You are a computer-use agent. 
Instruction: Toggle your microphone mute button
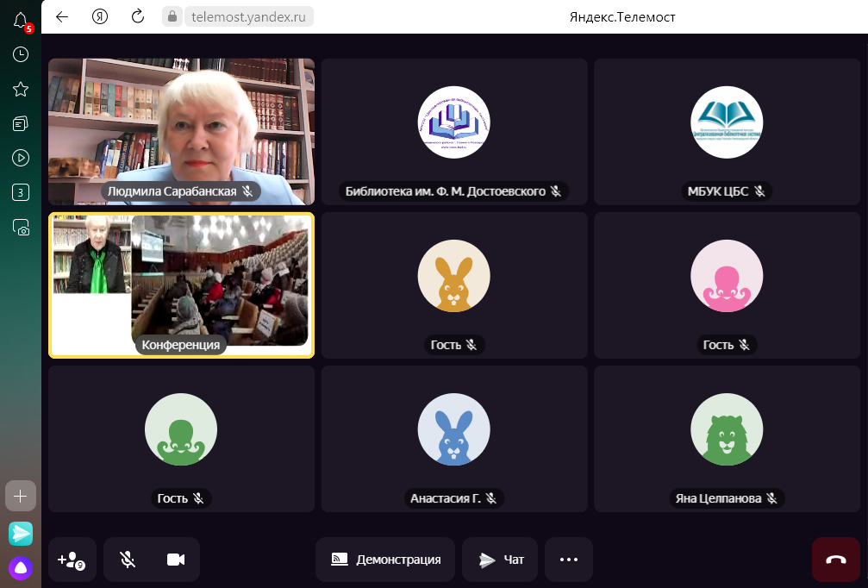pyautogui.click(x=128, y=560)
